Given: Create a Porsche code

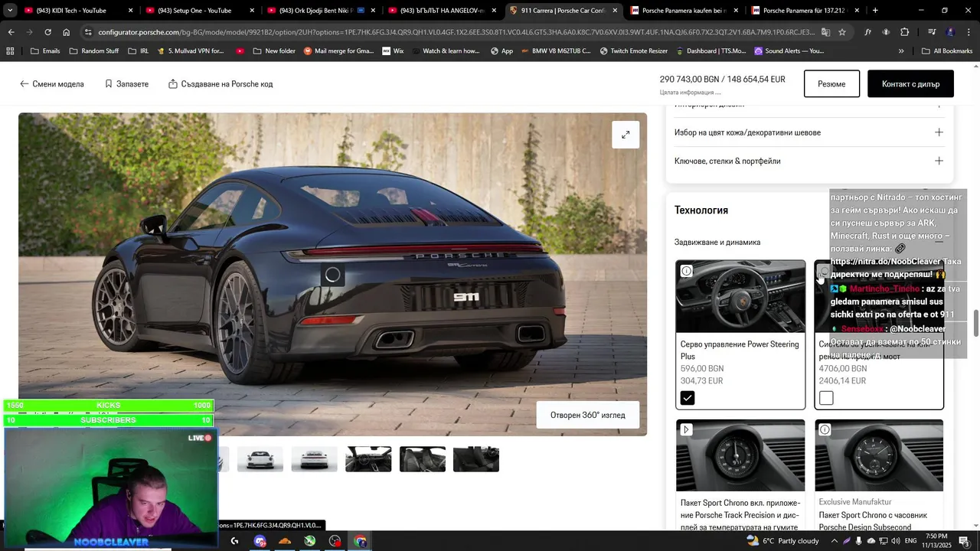Looking at the screenshot, I should click(x=220, y=84).
